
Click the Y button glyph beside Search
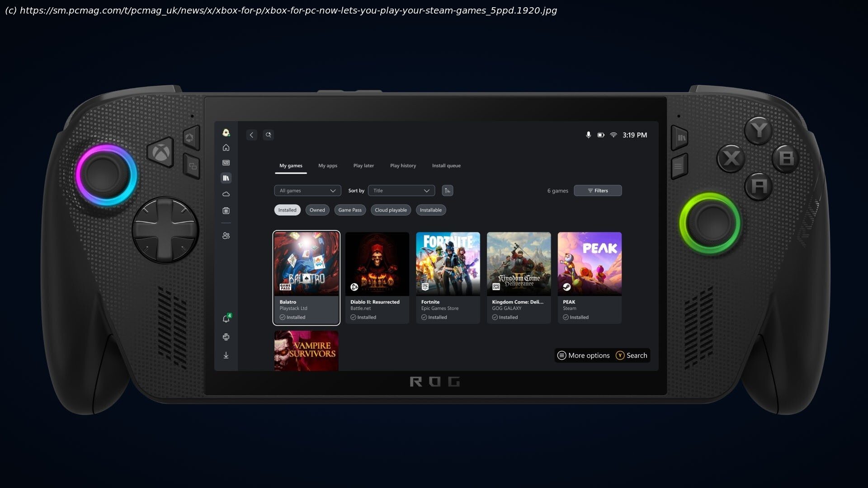(620, 356)
